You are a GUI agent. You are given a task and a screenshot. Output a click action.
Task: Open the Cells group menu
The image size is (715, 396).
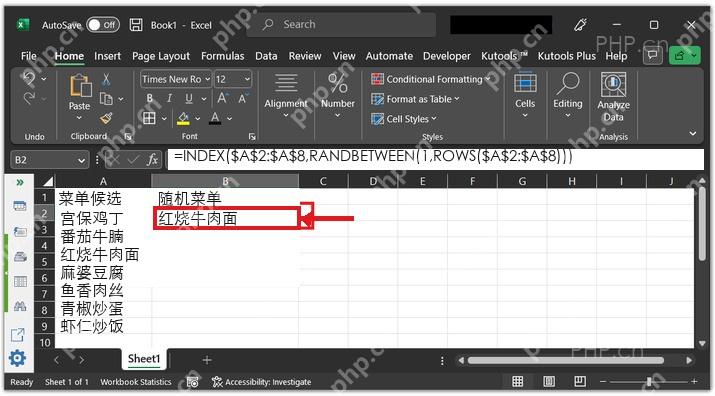[525, 95]
